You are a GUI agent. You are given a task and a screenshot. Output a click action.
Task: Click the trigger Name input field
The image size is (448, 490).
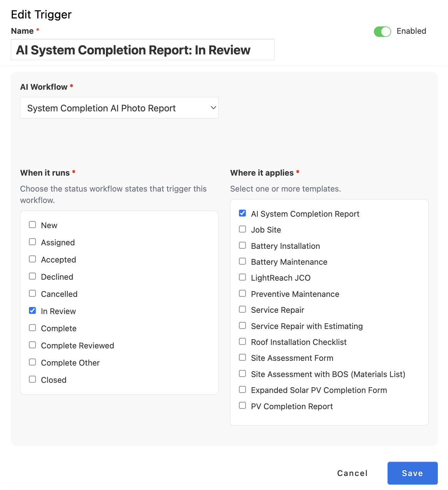coord(143,50)
